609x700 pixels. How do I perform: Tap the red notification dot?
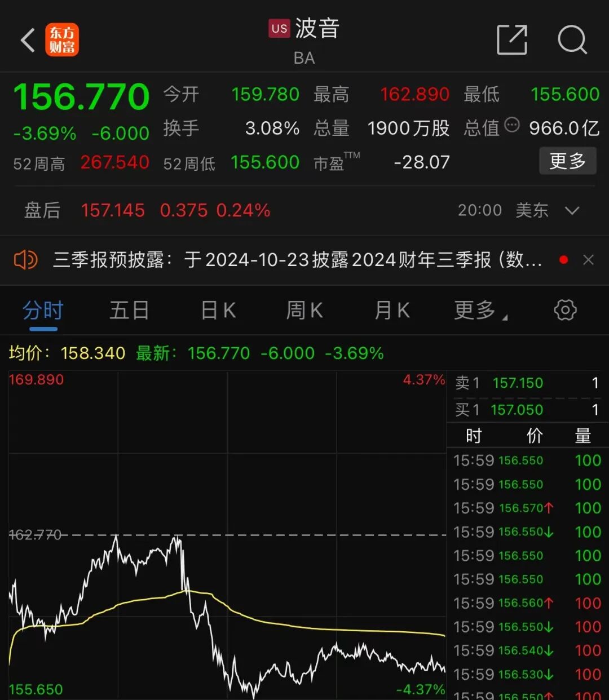(563, 260)
